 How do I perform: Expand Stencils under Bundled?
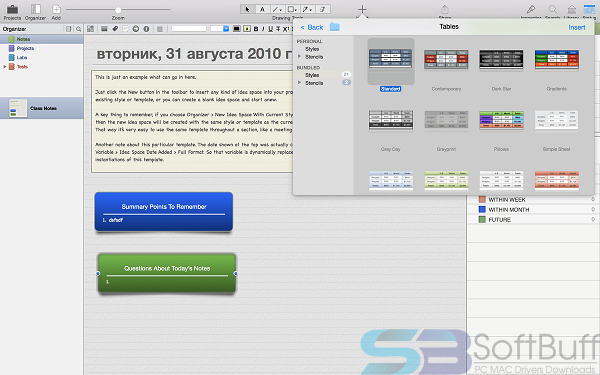[299, 83]
